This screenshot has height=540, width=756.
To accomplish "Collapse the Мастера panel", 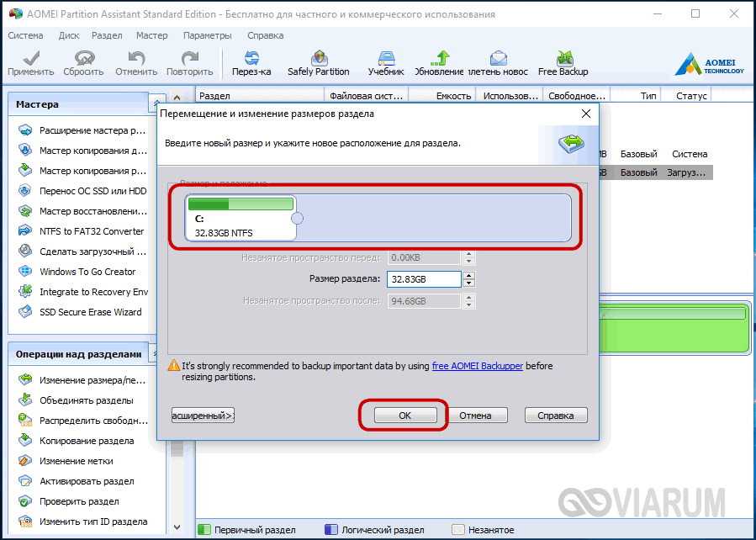I will tap(157, 105).
